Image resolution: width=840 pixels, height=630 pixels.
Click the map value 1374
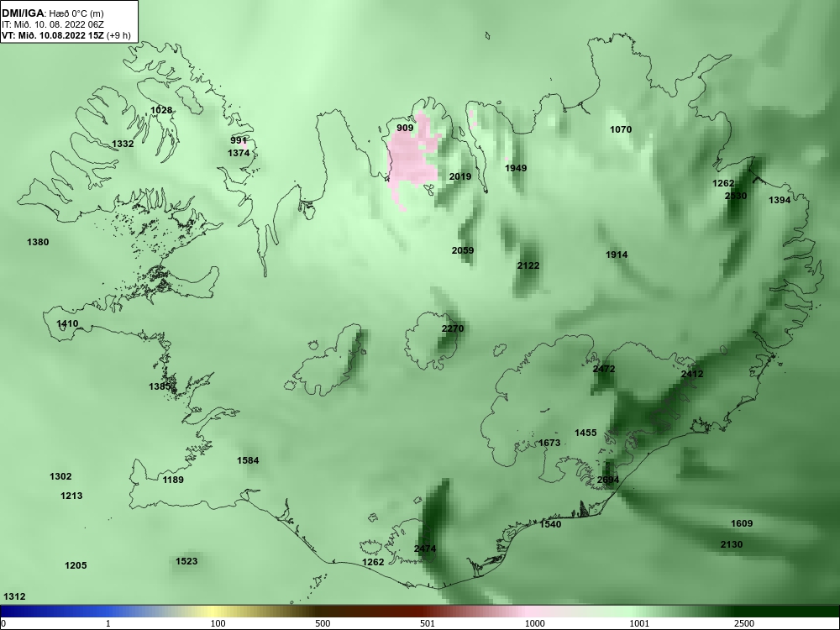point(239,153)
